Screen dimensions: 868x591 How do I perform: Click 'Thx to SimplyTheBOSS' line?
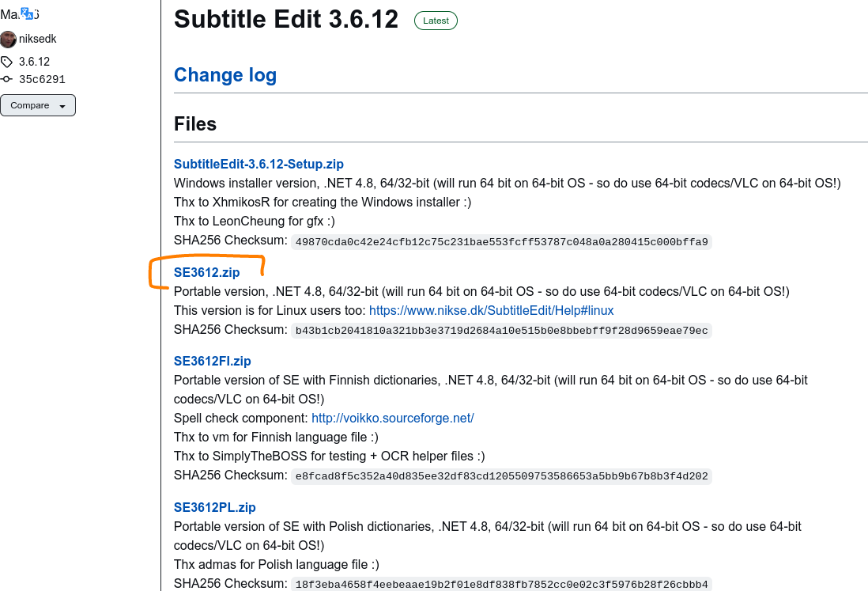pos(329,456)
